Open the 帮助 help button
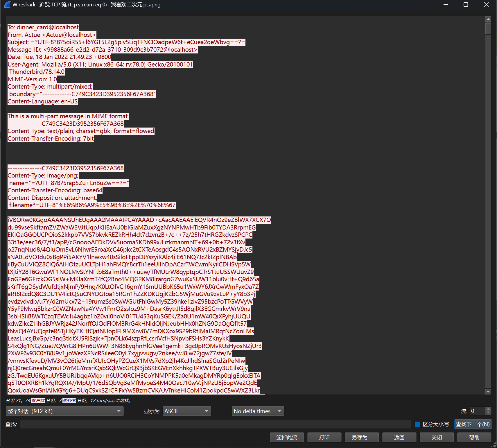 (x=474, y=437)
